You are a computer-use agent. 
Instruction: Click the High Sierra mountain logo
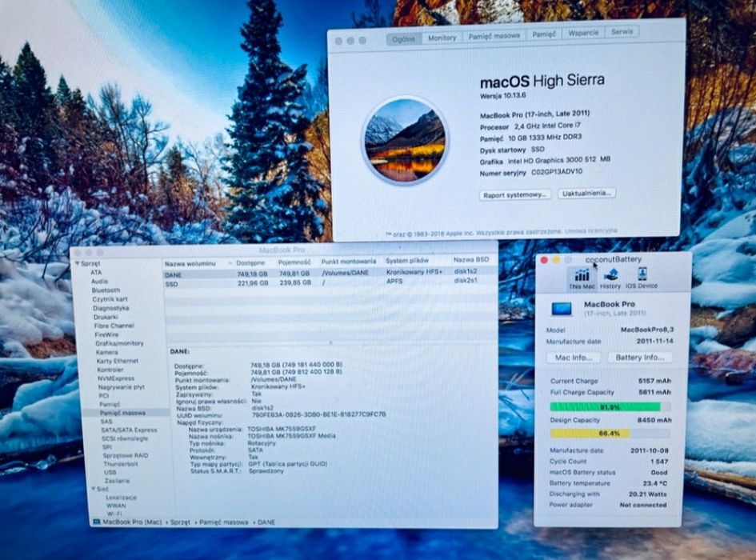click(405, 140)
